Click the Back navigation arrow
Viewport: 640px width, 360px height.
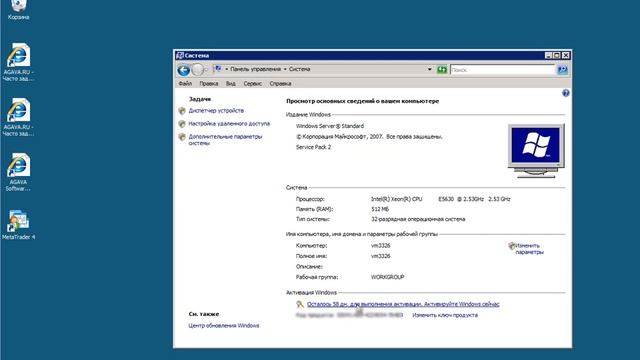coord(184,70)
